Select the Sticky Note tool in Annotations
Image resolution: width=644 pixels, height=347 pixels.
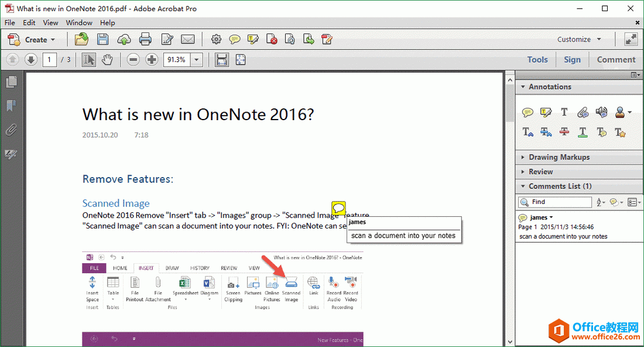click(x=527, y=112)
